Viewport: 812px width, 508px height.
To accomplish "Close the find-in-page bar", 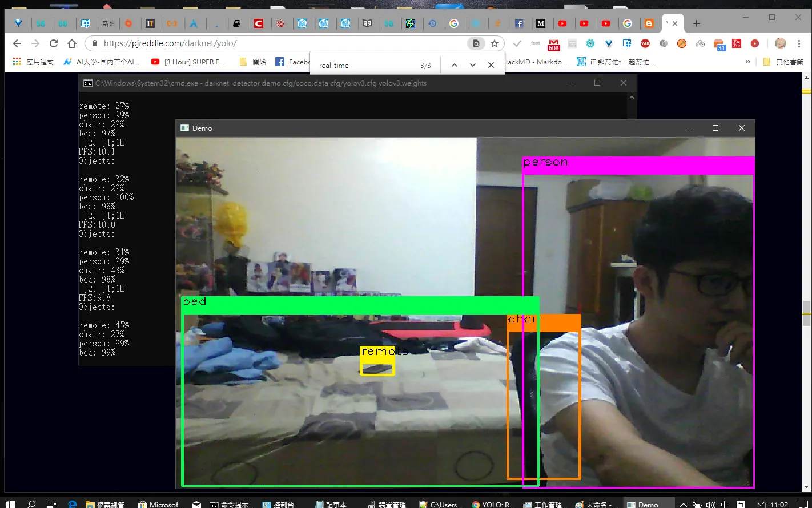I will (491, 65).
